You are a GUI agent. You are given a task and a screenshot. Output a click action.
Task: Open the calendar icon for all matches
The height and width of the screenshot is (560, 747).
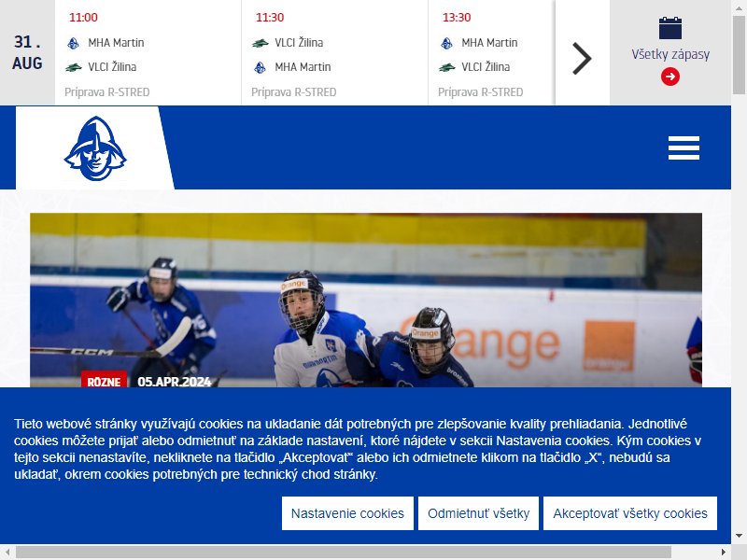tap(670, 28)
